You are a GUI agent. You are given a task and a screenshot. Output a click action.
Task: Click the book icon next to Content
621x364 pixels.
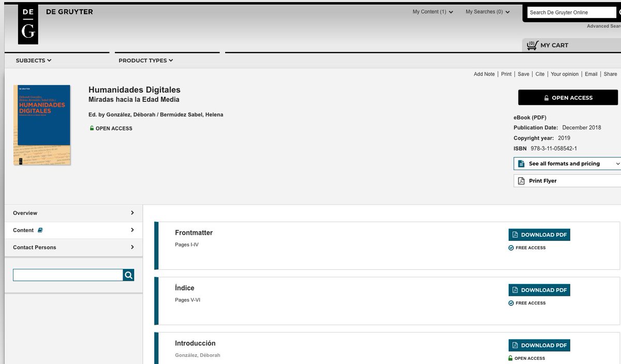[x=40, y=230]
